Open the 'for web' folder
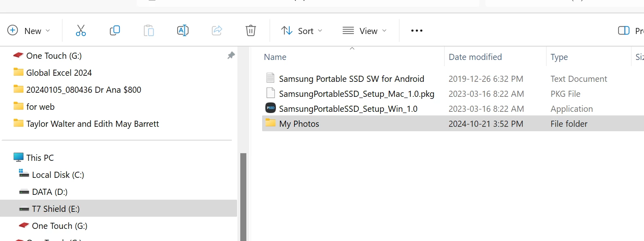Screen dimensions: 644x241 coord(40,107)
